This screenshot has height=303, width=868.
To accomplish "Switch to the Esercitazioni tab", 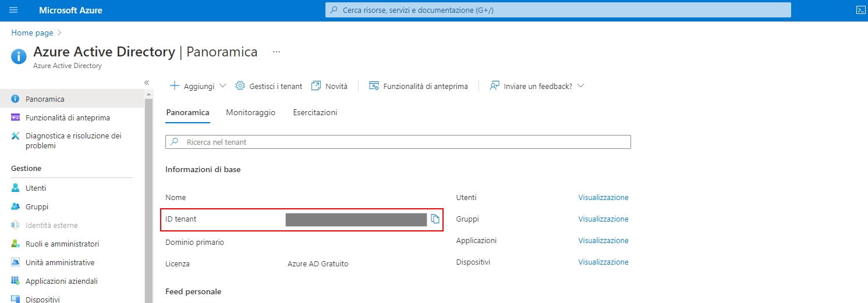I will tap(315, 112).
